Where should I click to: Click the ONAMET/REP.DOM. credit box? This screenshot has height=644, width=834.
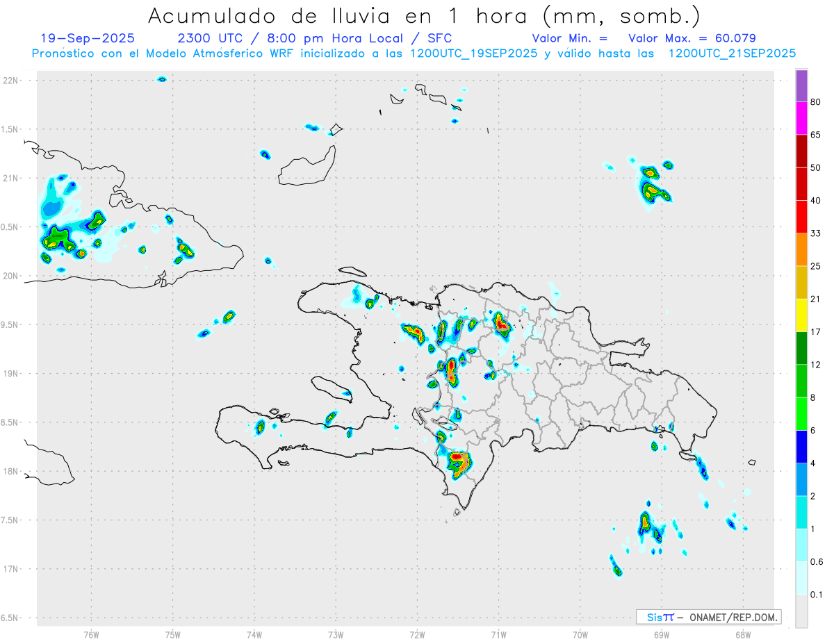click(x=709, y=617)
